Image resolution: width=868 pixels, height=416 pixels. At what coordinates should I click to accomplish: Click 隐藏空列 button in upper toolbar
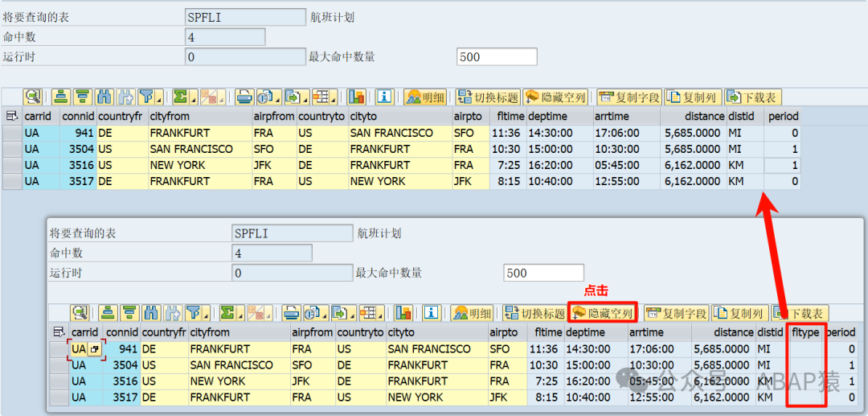(x=555, y=97)
